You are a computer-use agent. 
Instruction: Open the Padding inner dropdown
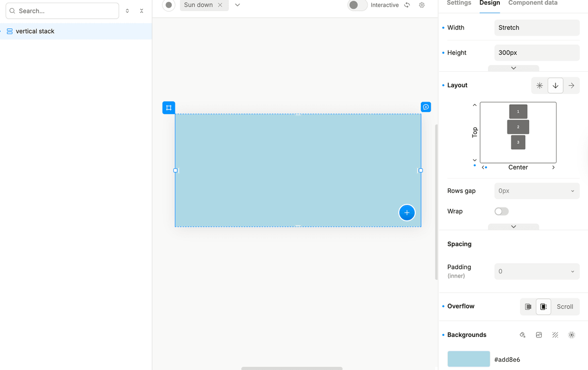point(536,271)
